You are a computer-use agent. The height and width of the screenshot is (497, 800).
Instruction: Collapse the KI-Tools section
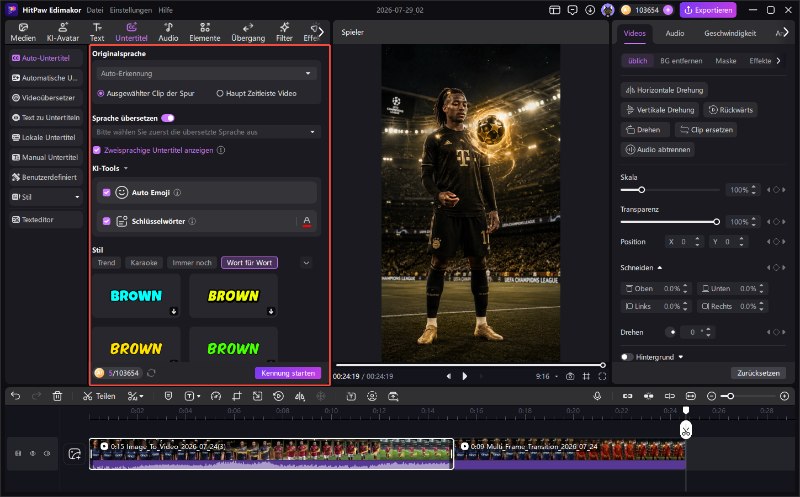[x=126, y=168]
